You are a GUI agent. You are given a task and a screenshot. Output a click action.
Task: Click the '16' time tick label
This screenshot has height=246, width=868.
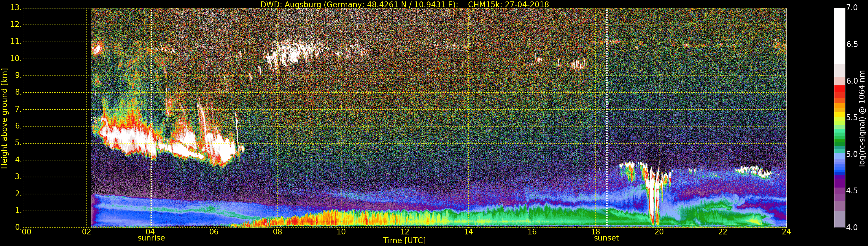coord(532,232)
